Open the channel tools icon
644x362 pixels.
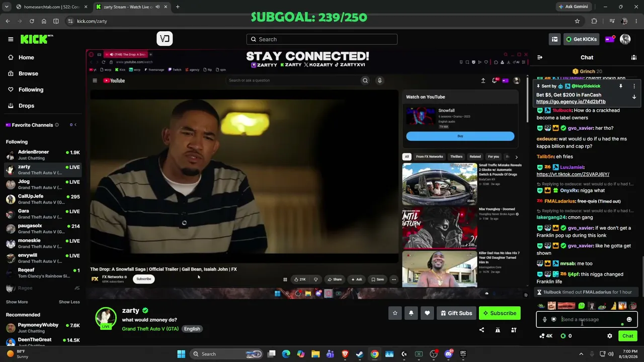tap(514, 330)
